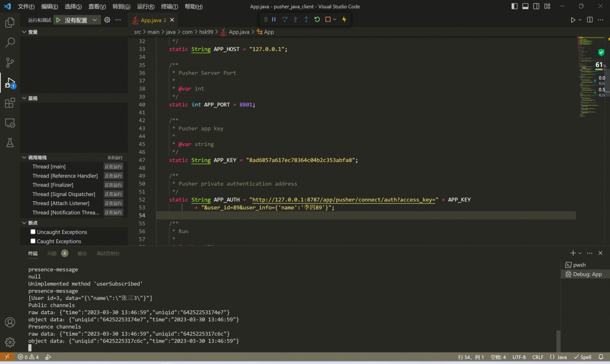Image resolution: width=610 pixels, height=364 pixels.
Task: Select the Debug: App terminal
Action: (585, 274)
